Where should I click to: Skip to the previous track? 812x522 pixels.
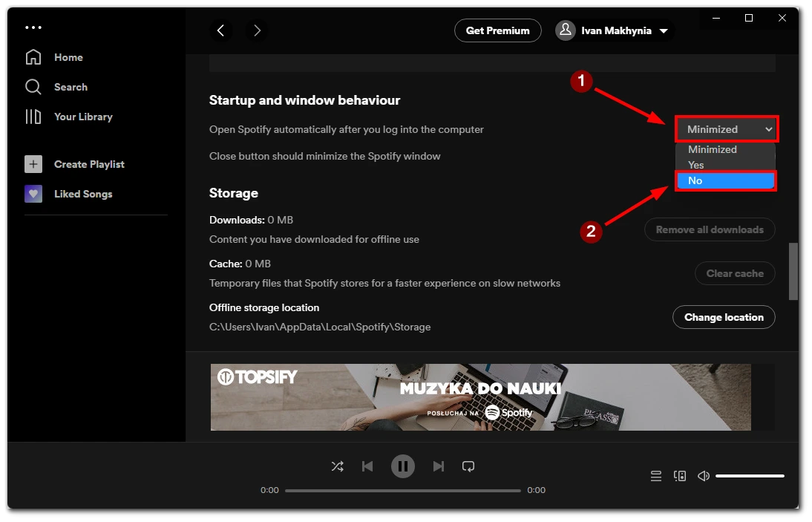tap(367, 466)
